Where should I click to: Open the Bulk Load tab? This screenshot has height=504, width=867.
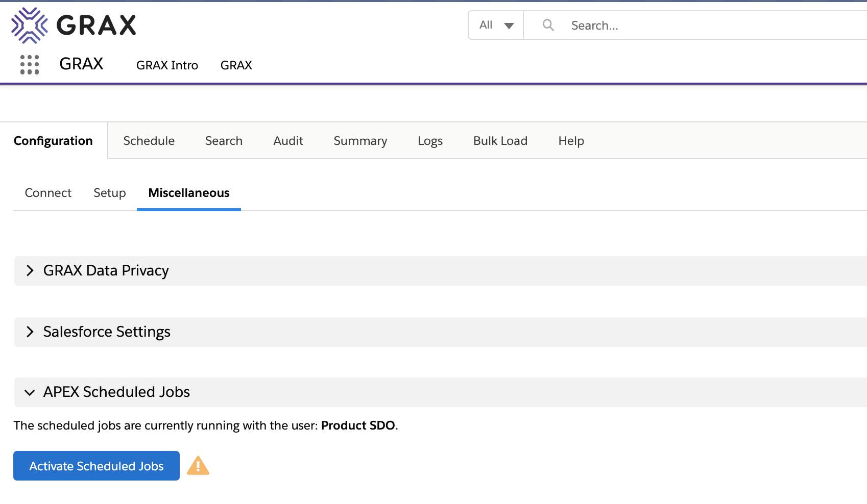[500, 141]
